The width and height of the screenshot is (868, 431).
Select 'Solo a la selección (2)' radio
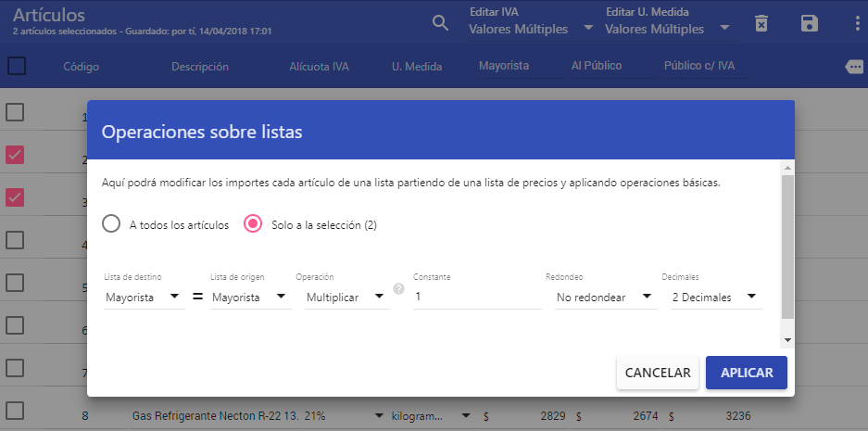[x=253, y=223]
